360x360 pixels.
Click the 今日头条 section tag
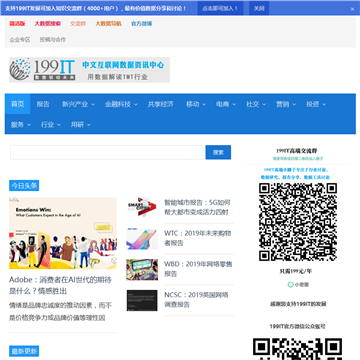(x=24, y=186)
